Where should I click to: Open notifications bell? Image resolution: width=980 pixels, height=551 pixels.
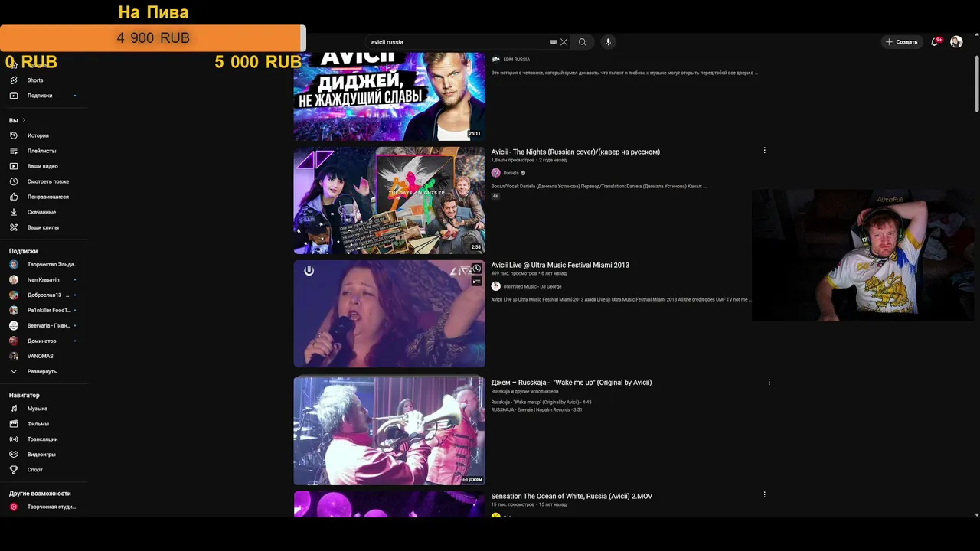click(934, 42)
